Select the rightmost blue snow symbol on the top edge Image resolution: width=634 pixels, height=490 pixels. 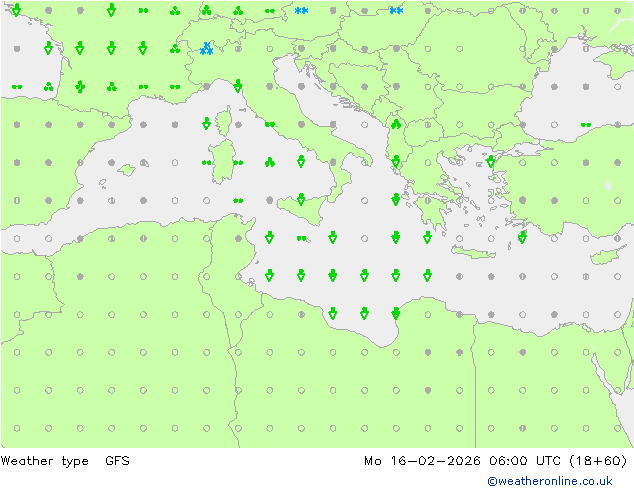[x=396, y=11]
